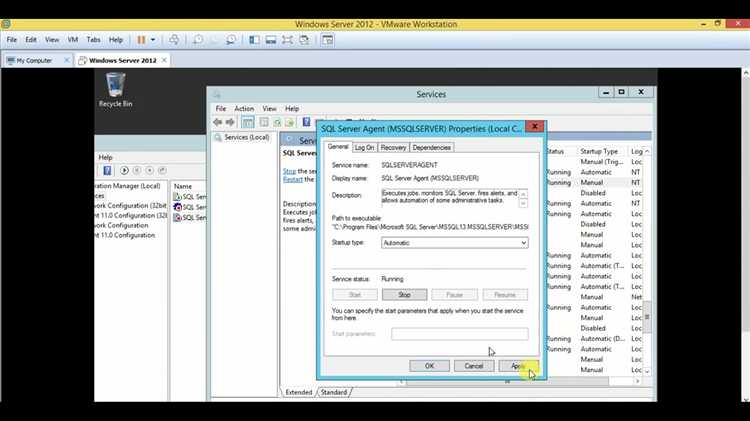Open the Action menu in Services
The width and height of the screenshot is (750, 421).
pos(244,108)
